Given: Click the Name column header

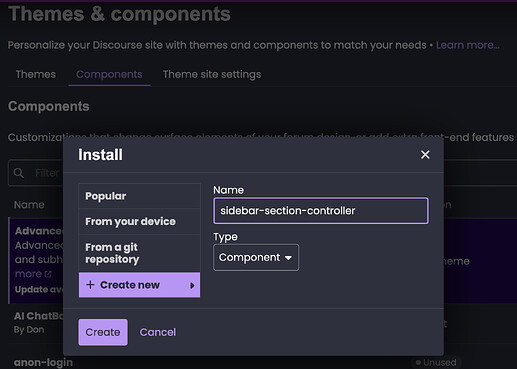Looking at the screenshot, I should (x=29, y=204).
